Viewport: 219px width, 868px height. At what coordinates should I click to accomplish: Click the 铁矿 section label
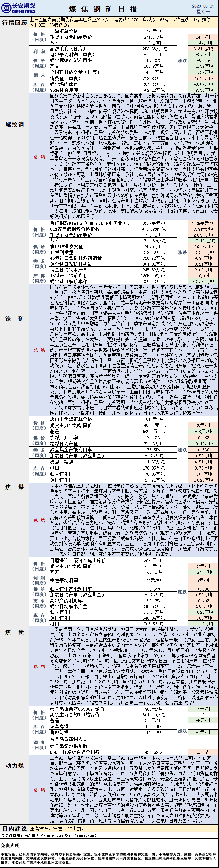point(14,318)
